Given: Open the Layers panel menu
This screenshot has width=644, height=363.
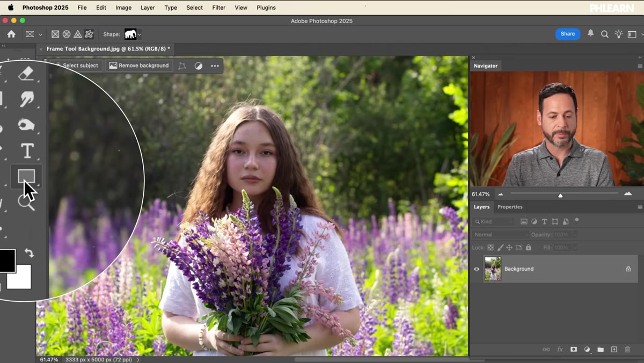Looking at the screenshot, I should pos(640,207).
